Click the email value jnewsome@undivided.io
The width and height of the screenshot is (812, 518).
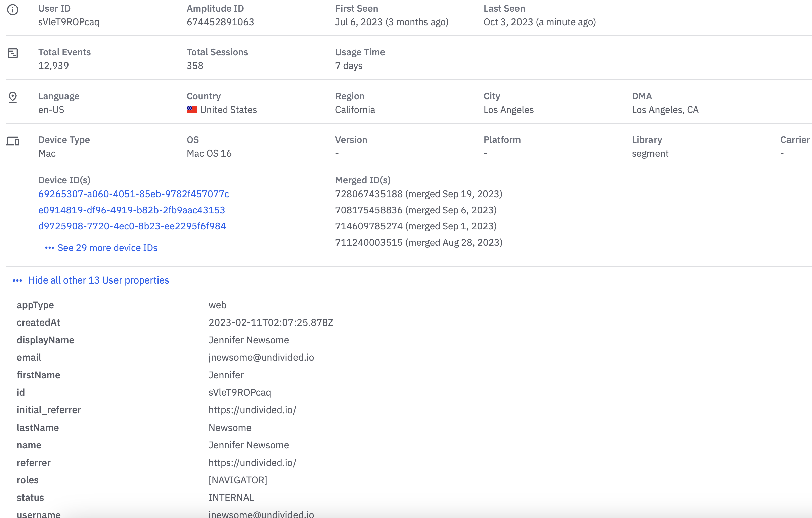pos(261,357)
